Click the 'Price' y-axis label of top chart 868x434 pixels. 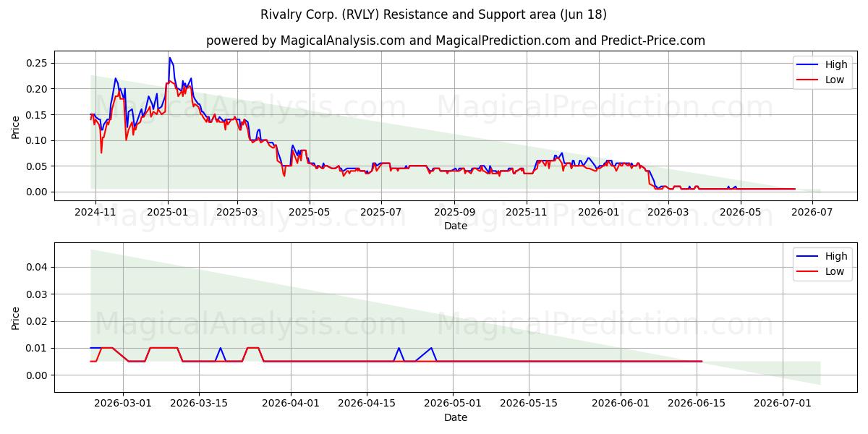(x=16, y=127)
